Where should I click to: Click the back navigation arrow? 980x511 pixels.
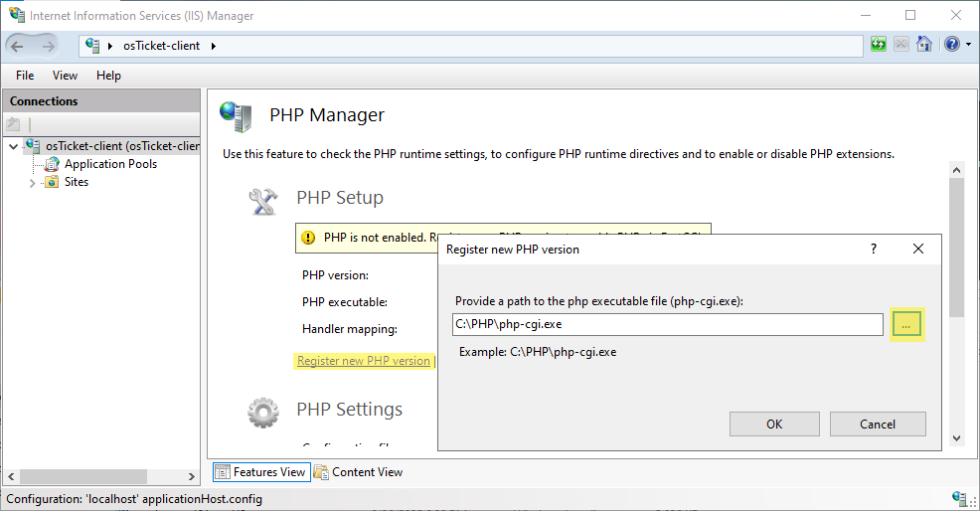pos(17,46)
